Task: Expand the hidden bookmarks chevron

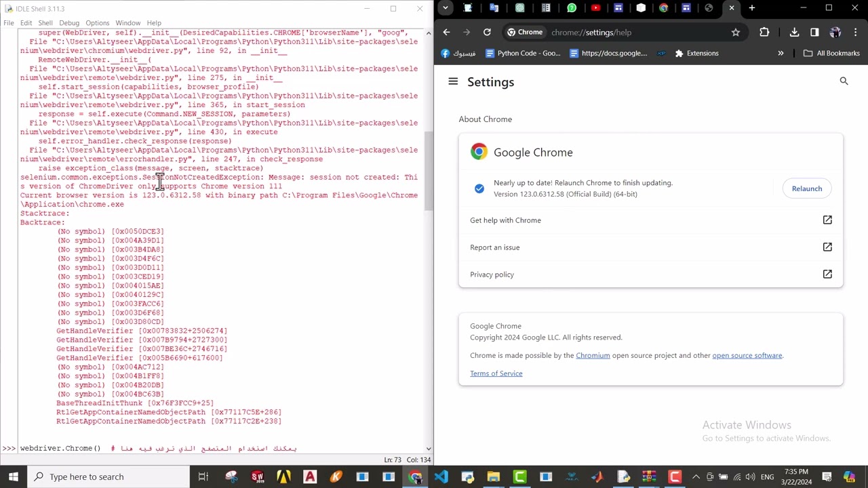Action: 781,53
